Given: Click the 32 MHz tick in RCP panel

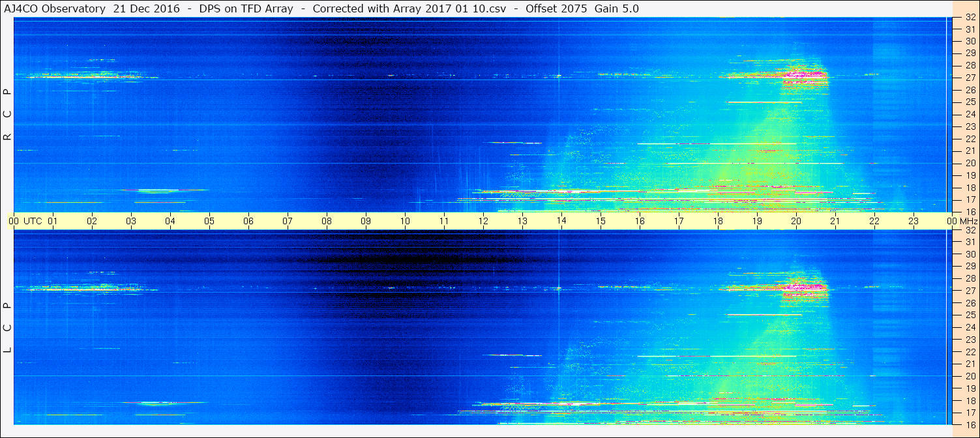Looking at the screenshot, I should [970, 18].
